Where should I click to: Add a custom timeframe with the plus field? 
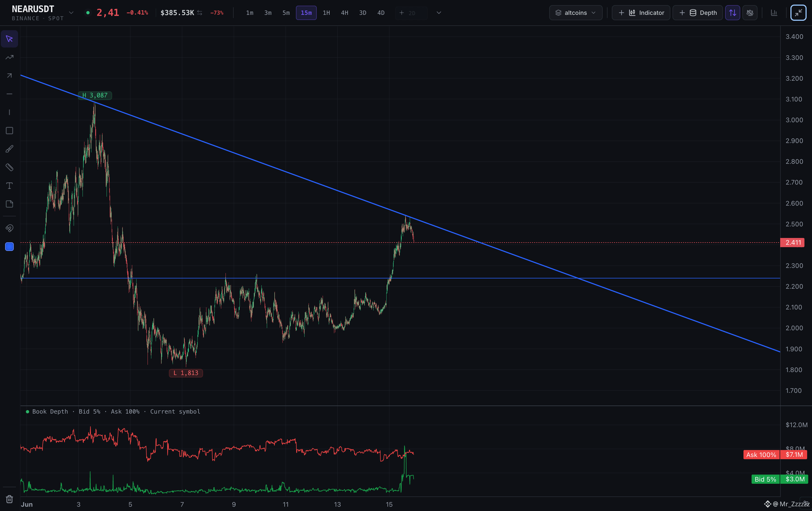[411, 13]
